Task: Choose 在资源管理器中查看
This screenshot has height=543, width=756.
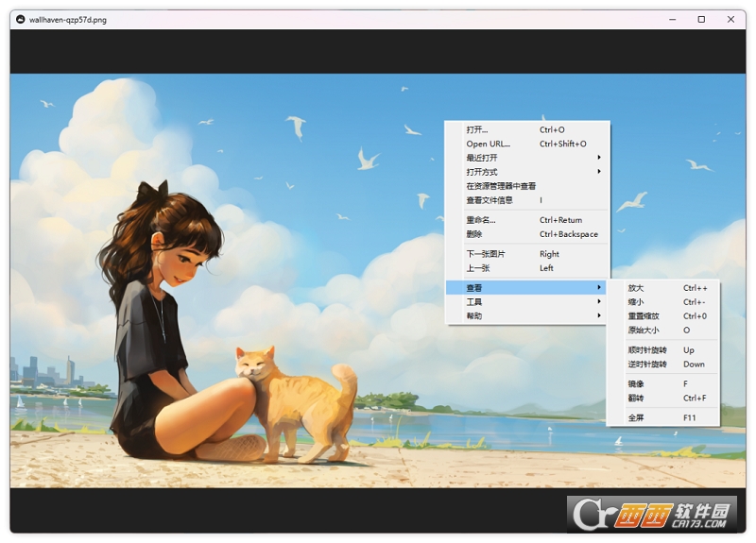Action: tap(527, 186)
